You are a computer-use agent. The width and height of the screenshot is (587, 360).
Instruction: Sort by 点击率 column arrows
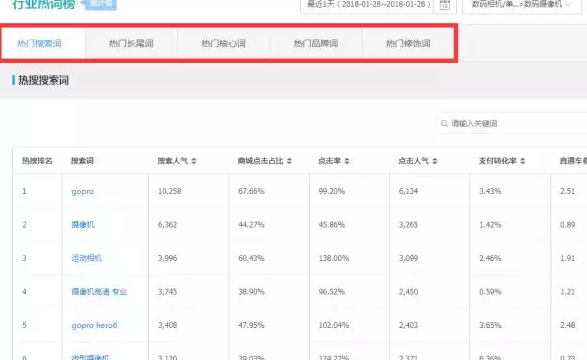pos(347,161)
